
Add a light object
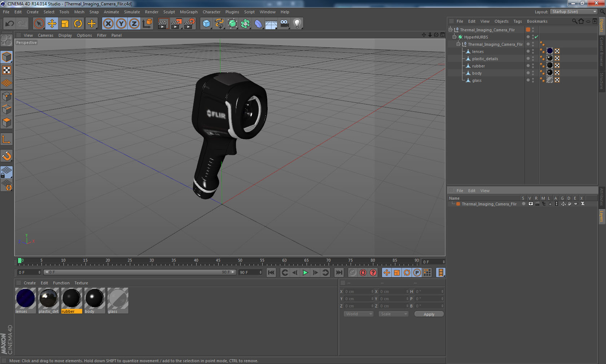pos(297,24)
